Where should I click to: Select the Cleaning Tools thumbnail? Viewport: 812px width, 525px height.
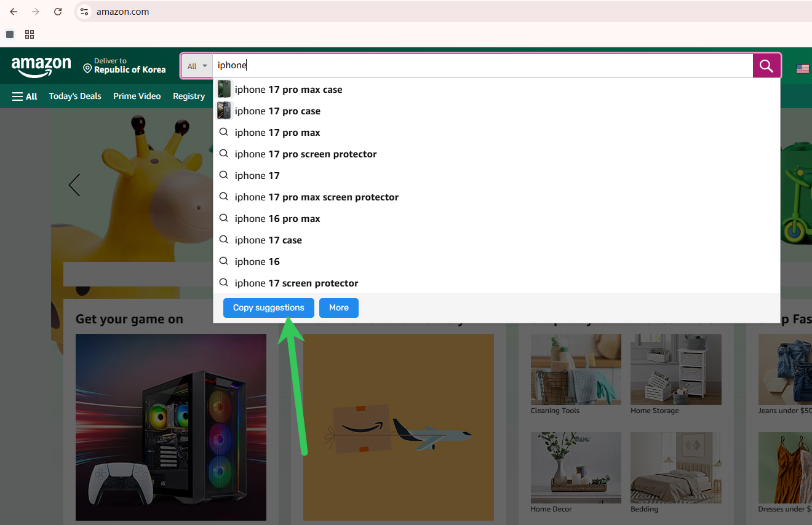coord(576,370)
